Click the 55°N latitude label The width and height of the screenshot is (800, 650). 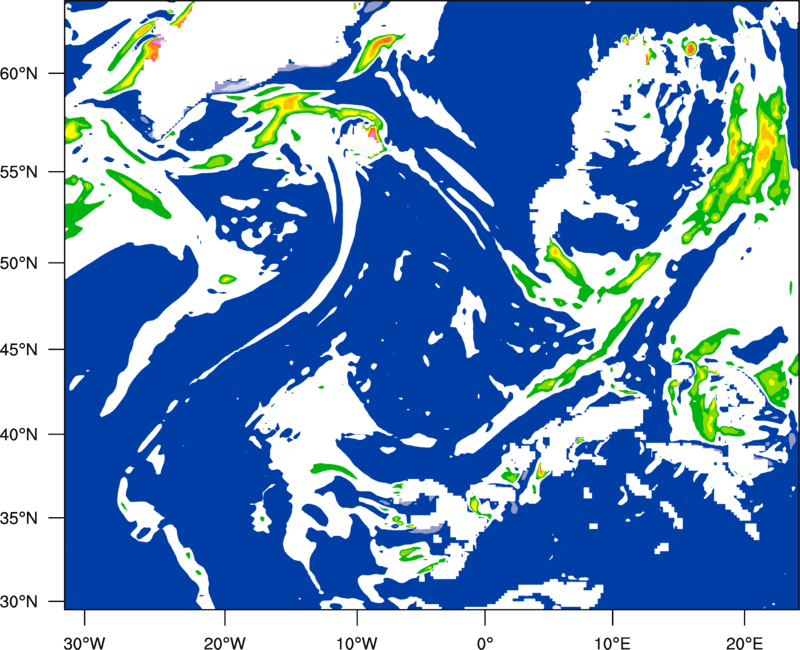click(x=19, y=172)
